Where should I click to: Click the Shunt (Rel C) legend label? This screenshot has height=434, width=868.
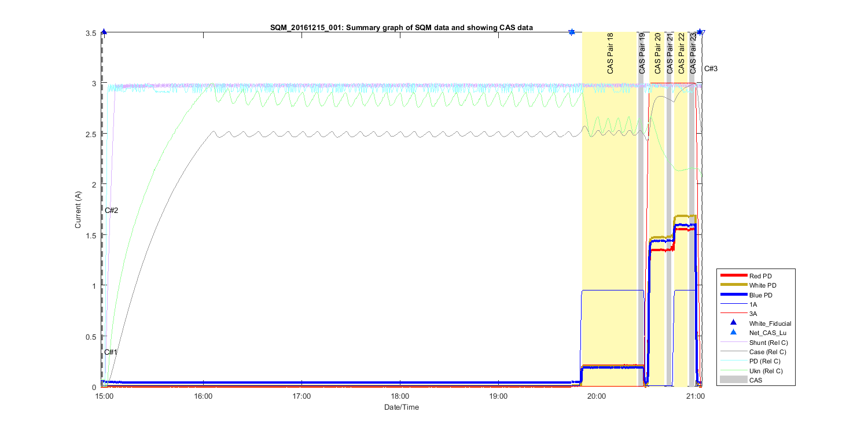click(x=768, y=342)
